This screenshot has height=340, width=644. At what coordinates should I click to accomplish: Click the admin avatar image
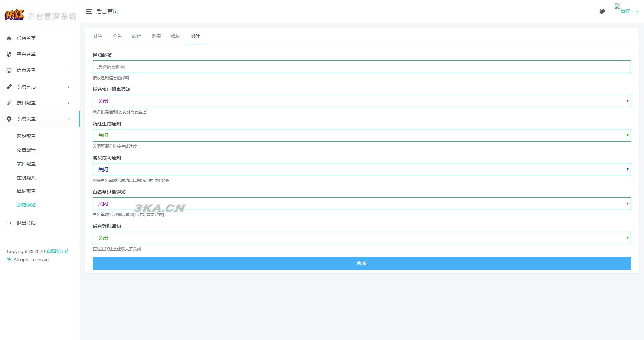617,6
